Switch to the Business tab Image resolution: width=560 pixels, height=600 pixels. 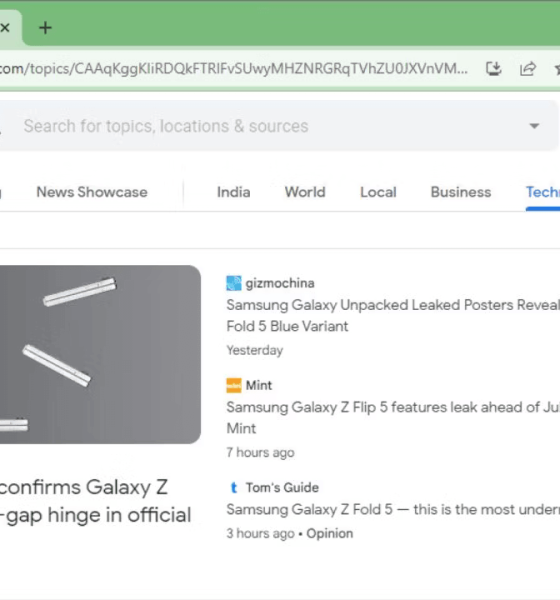[461, 192]
